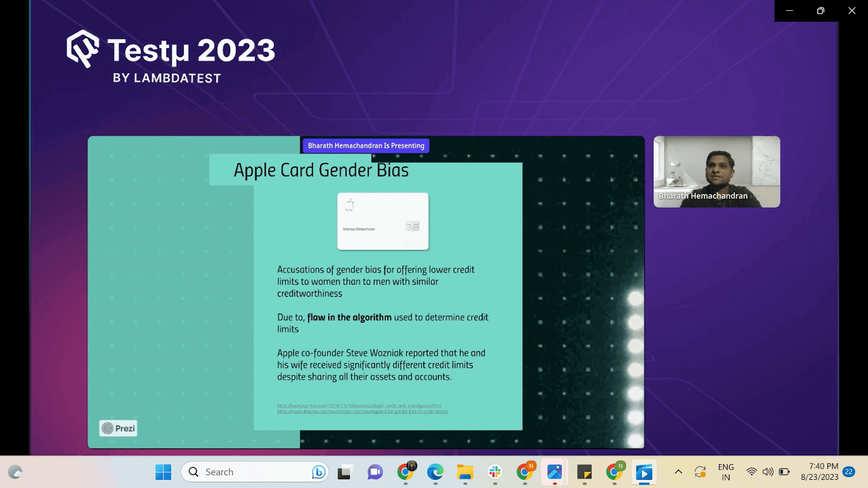868x488 pixels.
Task: Launch the Teams Chat taskbar app
Action: (375, 472)
